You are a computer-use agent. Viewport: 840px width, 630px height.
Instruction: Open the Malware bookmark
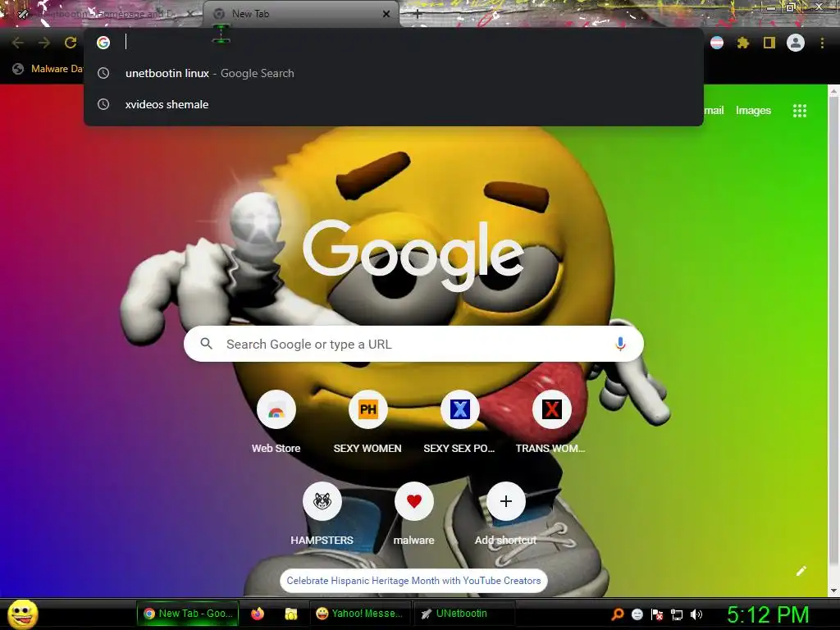(48, 69)
